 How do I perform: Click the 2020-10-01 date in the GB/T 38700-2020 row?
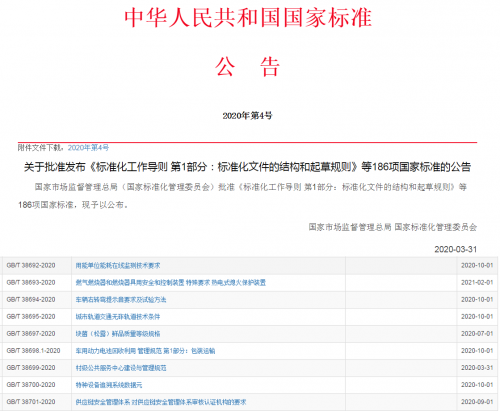(x=477, y=385)
